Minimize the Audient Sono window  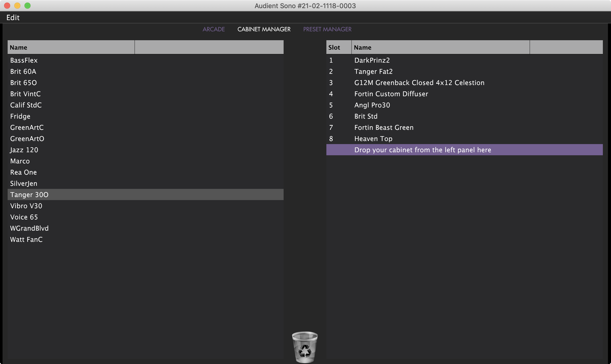pos(17,6)
